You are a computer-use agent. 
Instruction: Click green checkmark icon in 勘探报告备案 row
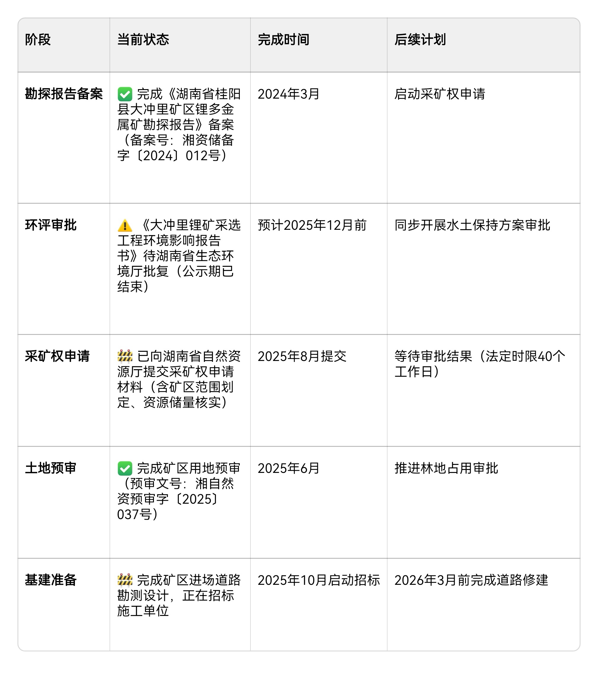(125, 94)
